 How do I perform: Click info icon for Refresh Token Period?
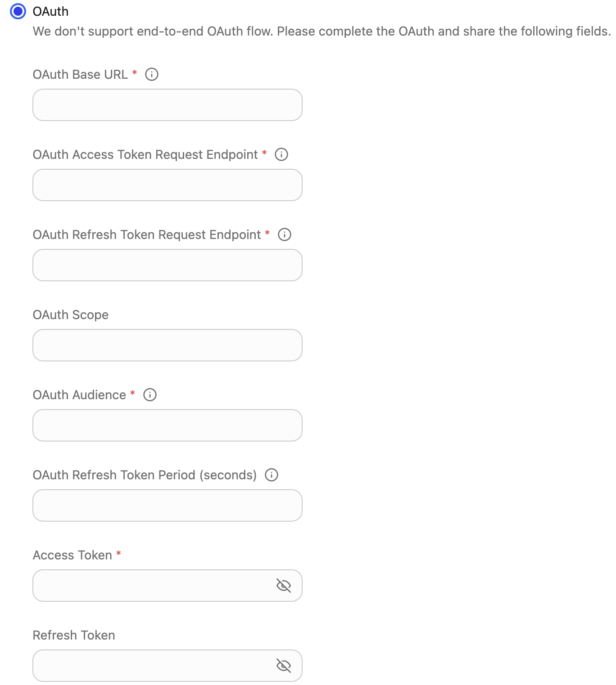pos(272,475)
